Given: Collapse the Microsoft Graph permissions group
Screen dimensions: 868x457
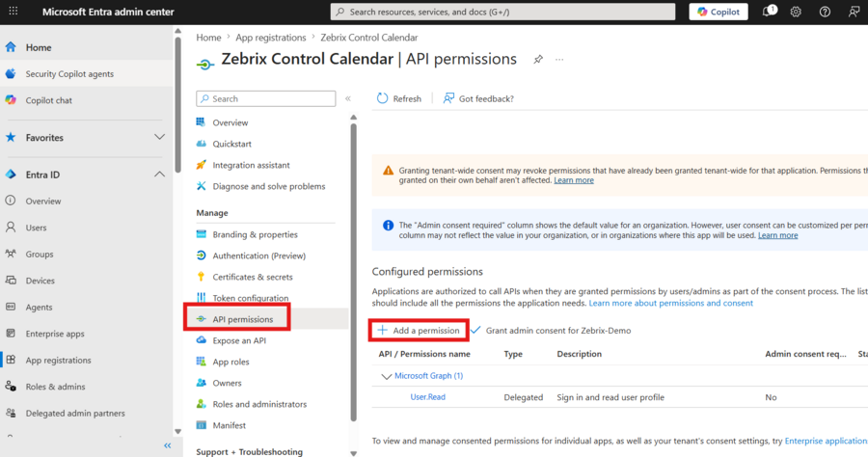Looking at the screenshot, I should tap(387, 376).
